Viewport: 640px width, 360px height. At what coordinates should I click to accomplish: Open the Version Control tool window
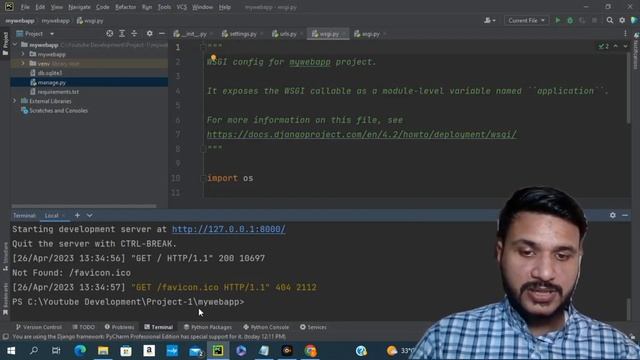39,327
